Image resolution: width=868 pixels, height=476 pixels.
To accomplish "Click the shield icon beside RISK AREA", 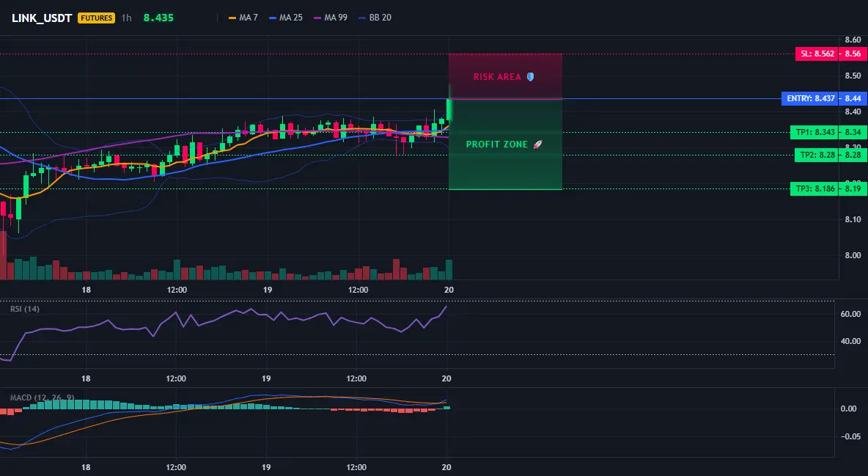I will point(530,77).
